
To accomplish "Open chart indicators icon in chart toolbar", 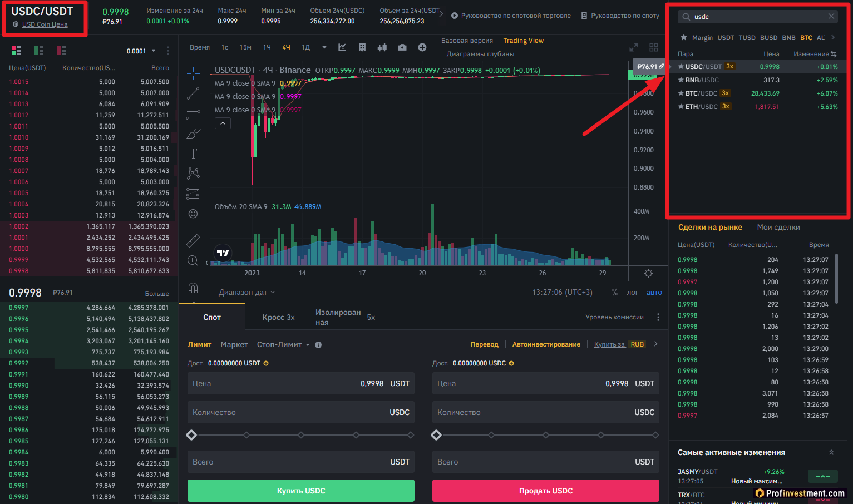I will [x=342, y=47].
